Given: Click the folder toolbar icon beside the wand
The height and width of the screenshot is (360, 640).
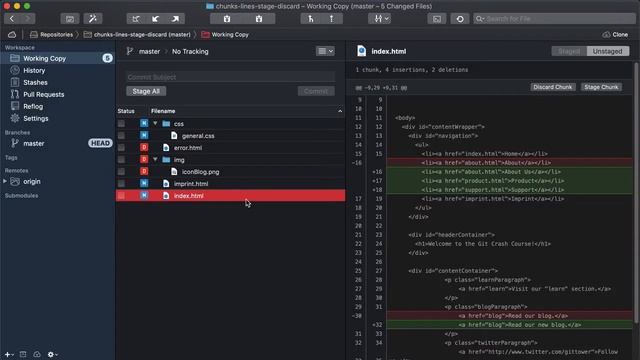Looking at the screenshot, I should coord(70,18).
